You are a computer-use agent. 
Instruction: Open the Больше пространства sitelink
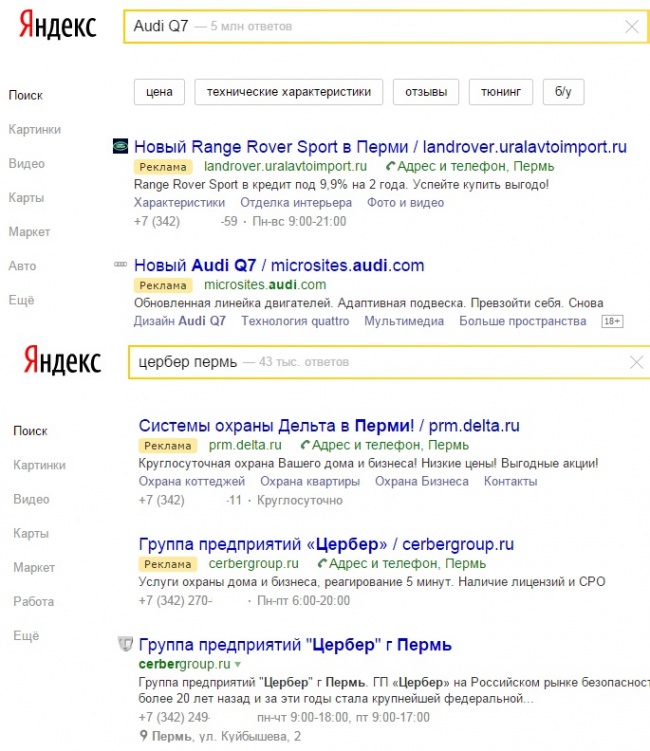523,321
